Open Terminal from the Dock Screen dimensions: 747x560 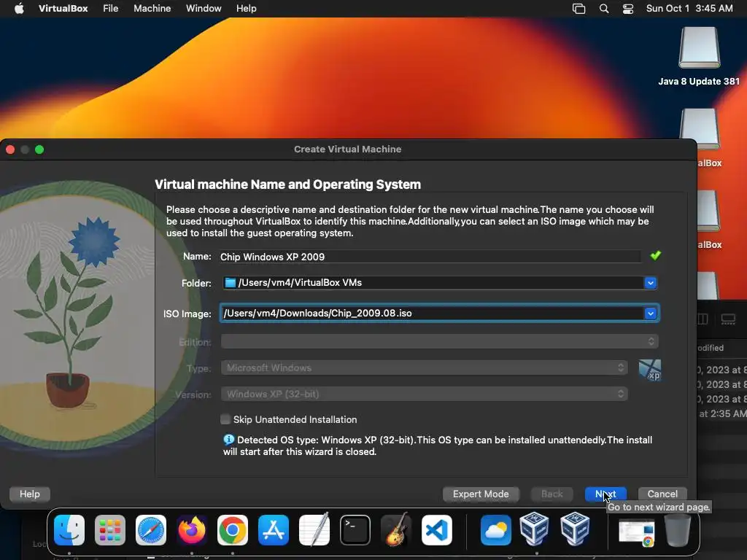click(355, 529)
